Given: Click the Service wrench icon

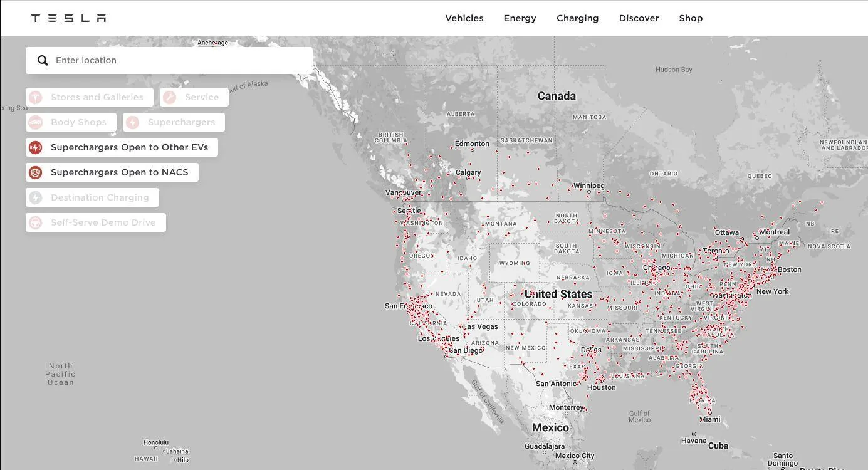Looking at the screenshot, I should (169, 97).
